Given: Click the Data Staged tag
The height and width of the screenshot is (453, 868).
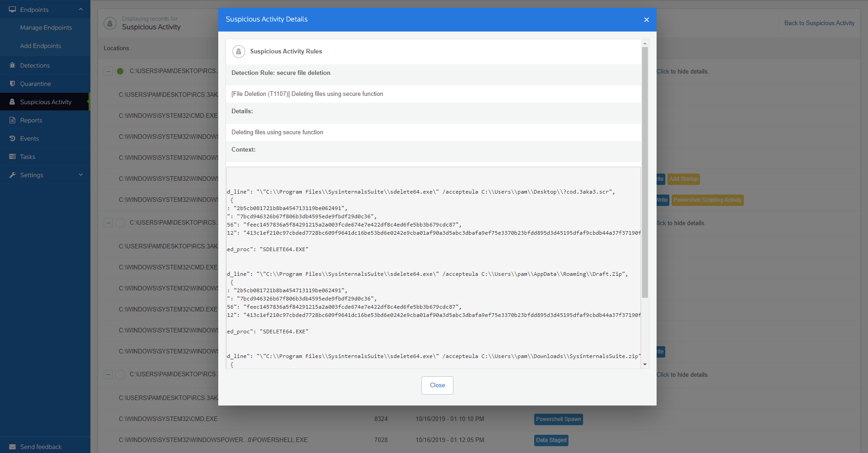Looking at the screenshot, I should coord(551,440).
